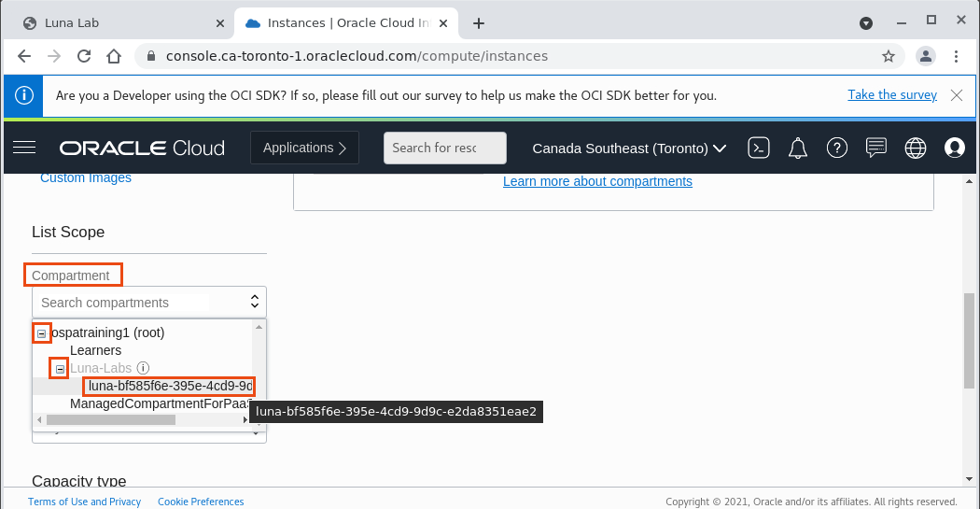Click the Search for resources field
Screen dimensions: 980x509
pos(444,148)
